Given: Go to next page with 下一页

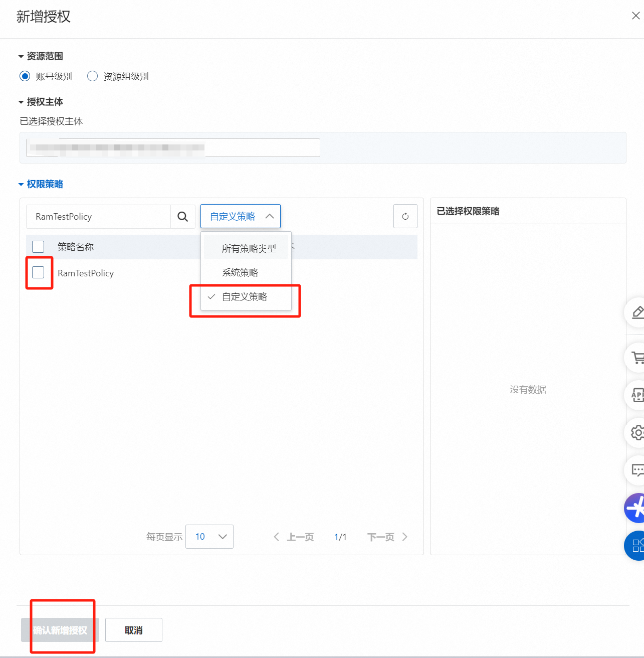Looking at the screenshot, I should pos(387,537).
